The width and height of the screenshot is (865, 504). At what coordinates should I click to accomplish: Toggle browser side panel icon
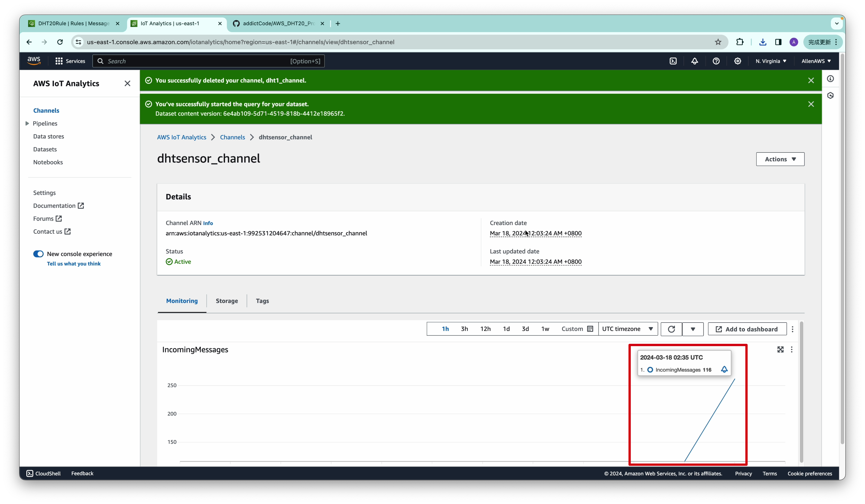pyautogui.click(x=778, y=42)
